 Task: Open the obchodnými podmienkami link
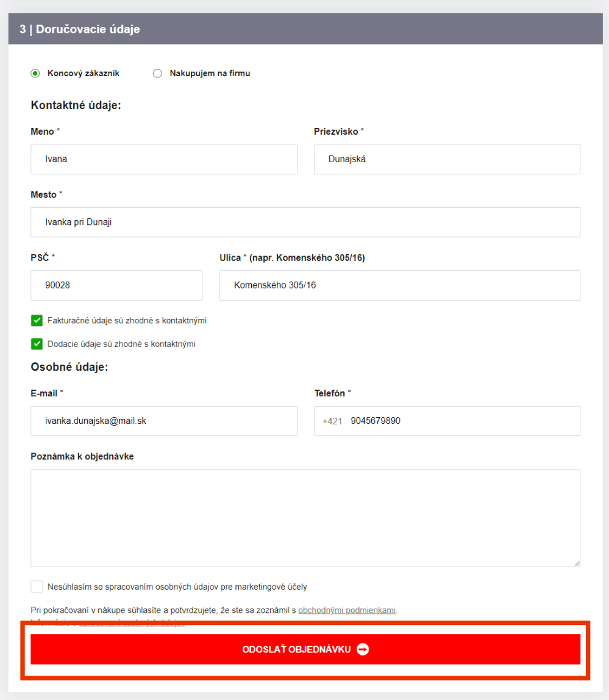click(347, 610)
